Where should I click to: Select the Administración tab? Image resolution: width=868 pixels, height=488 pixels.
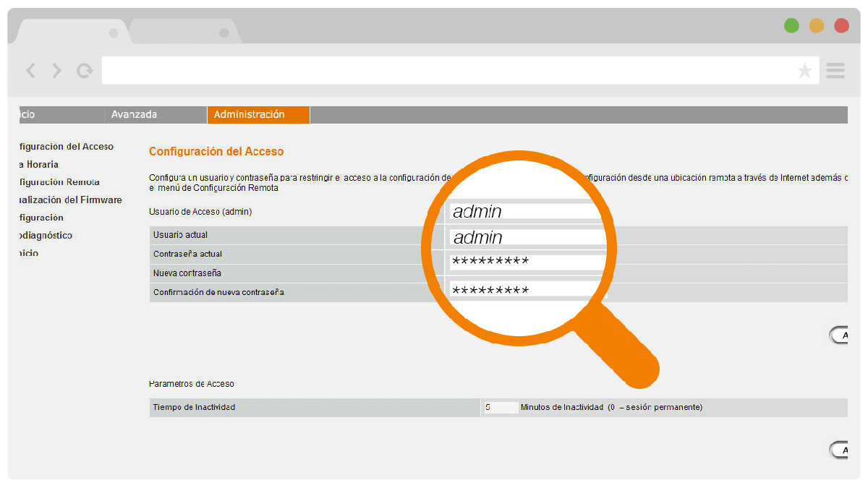[x=258, y=114]
